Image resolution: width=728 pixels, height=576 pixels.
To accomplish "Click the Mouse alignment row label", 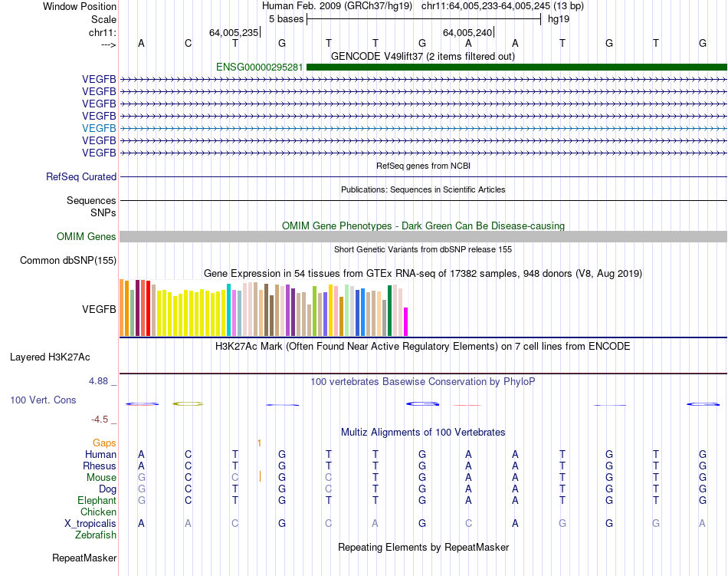I will point(102,478).
